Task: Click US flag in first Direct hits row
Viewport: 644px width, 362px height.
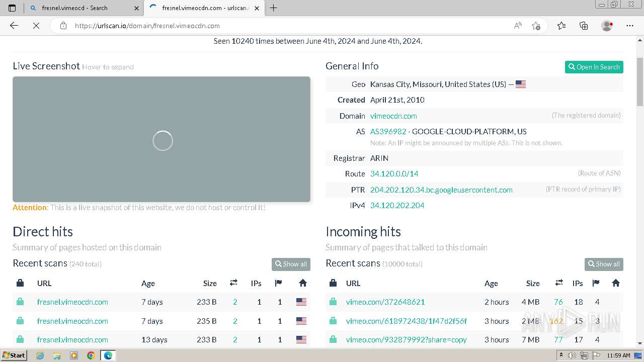Action: tap(301, 302)
